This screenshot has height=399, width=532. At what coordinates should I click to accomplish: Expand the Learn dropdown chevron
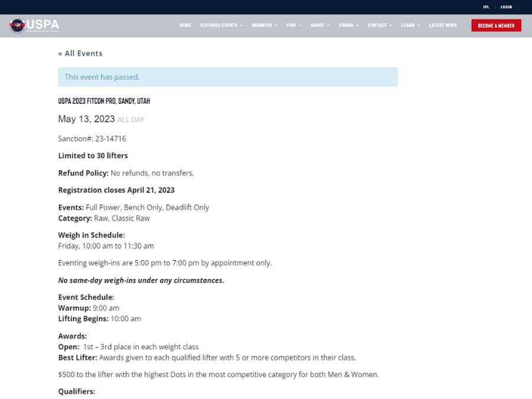(x=419, y=26)
